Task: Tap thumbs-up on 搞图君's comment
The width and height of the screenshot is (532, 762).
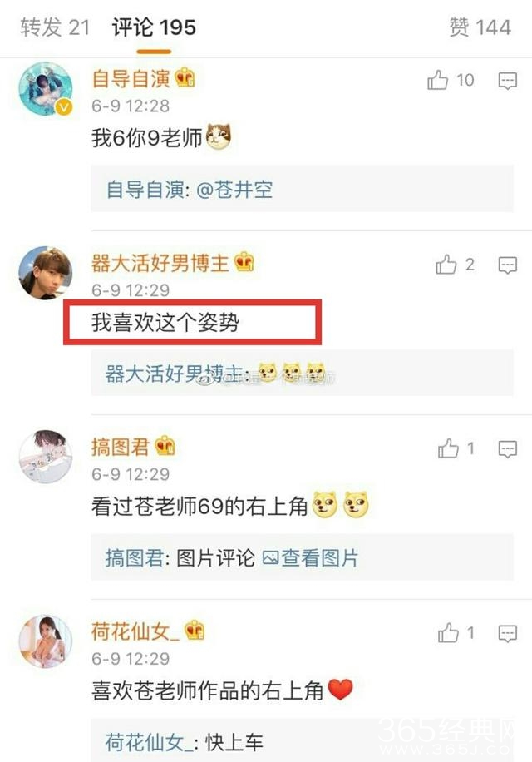Action: [448, 448]
